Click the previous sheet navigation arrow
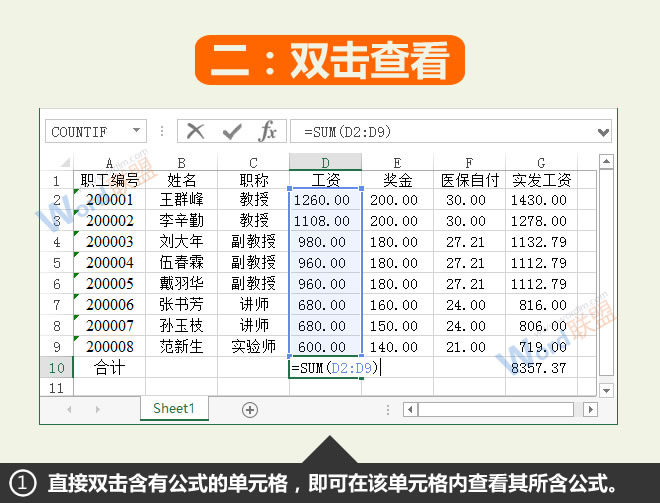Image resolution: width=660 pixels, height=503 pixels. coord(69,409)
